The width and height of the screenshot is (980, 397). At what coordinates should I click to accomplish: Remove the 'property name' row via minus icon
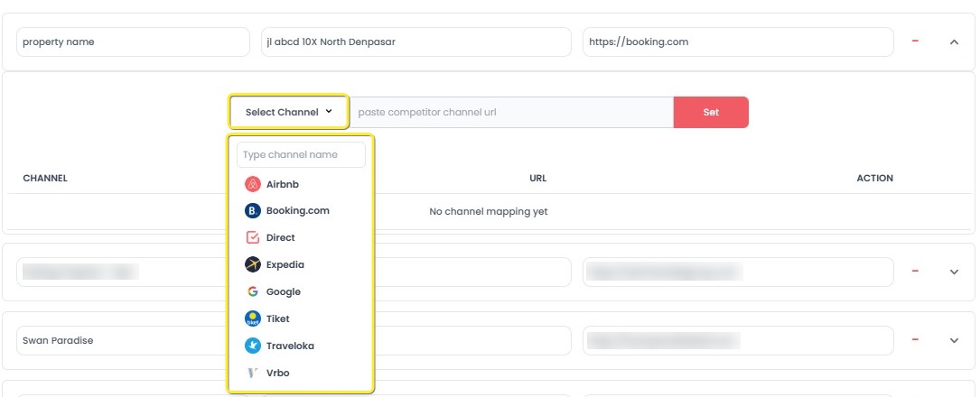click(x=915, y=42)
